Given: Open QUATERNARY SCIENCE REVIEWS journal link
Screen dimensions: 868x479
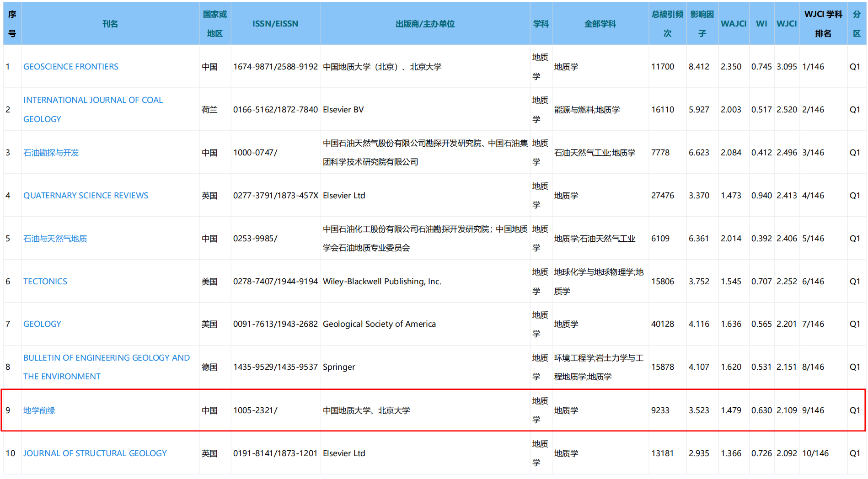Looking at the screenshot, I should tap(86, 196).
